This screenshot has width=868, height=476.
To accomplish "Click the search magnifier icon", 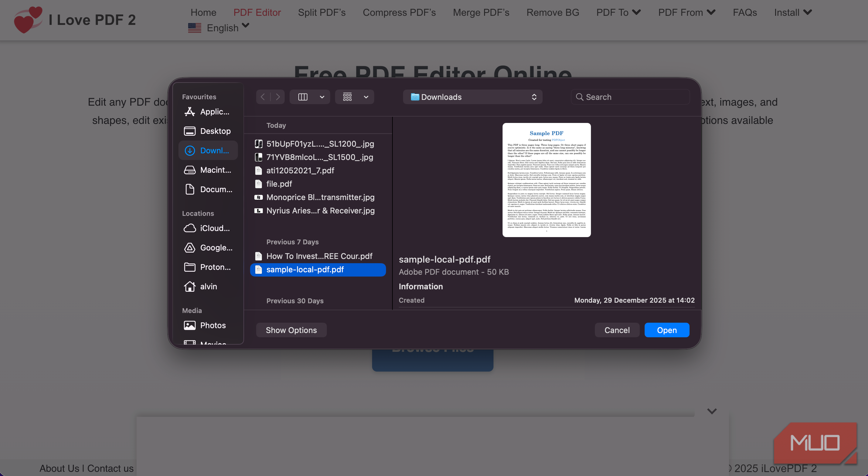I will pyautogui.click(x=580, y=97).
